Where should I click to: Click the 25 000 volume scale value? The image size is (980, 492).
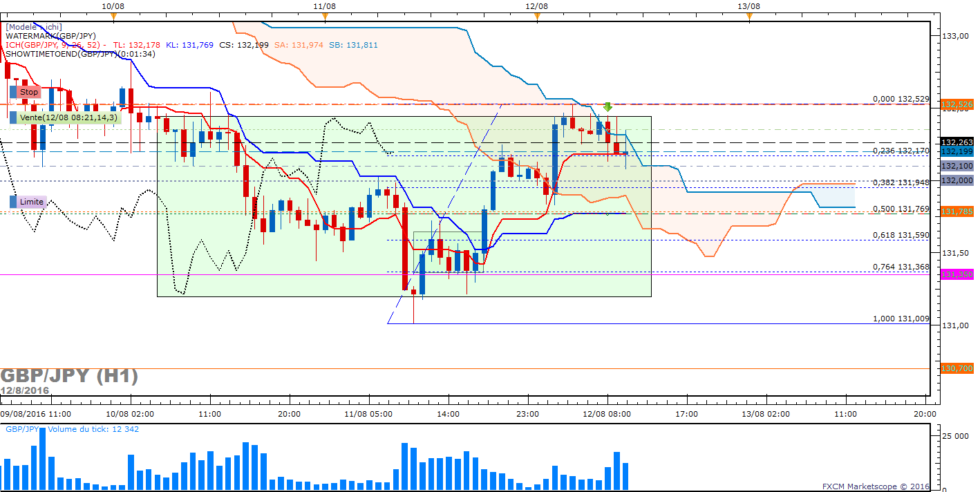tap(954, 435)
